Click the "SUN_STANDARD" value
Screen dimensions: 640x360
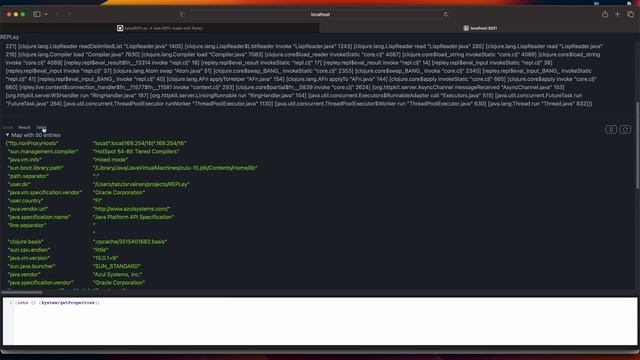[x=117, y=266]
